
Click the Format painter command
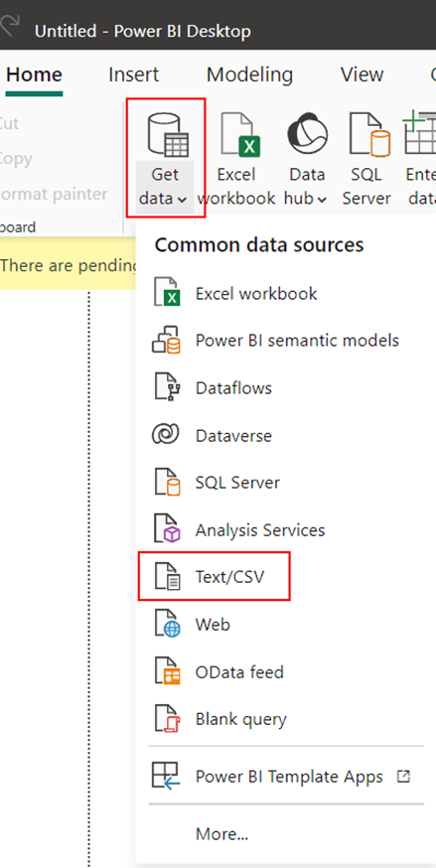[53, 194]
